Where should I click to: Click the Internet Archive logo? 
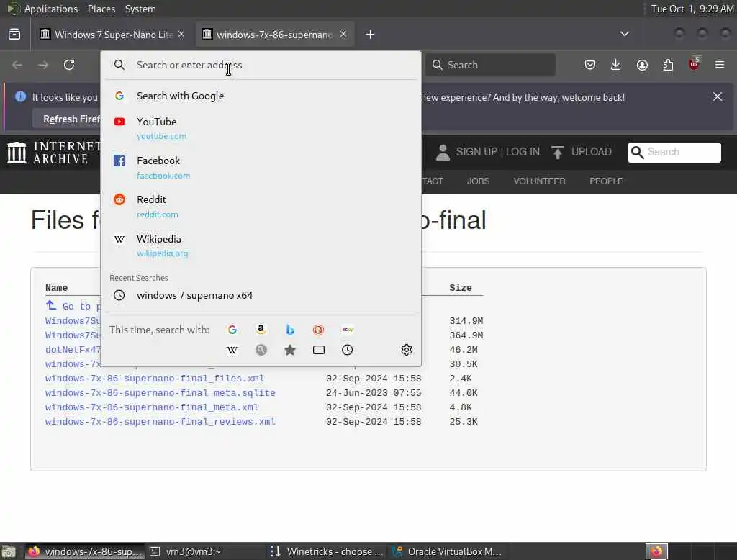click(x=53, y=153)
